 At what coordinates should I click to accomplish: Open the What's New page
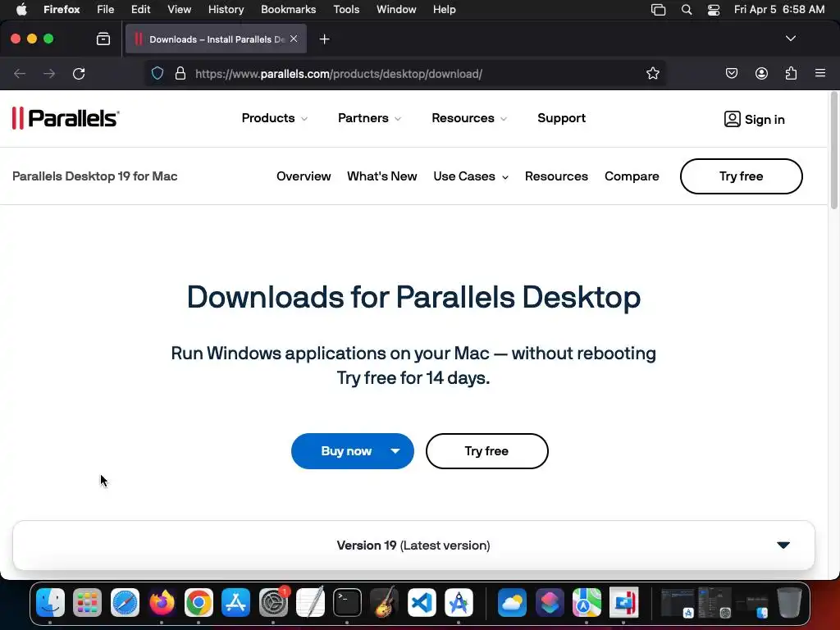[382, 176]
